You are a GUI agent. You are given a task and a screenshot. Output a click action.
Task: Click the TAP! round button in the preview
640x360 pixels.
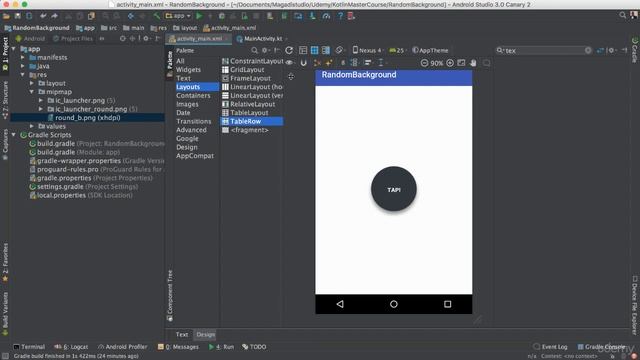[x=393, y=189]
